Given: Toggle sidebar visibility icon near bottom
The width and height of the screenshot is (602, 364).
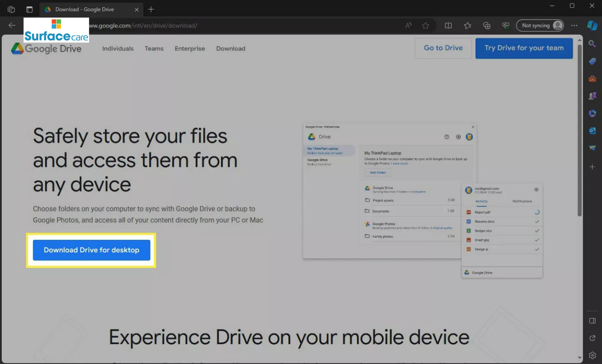Looking at the screenshot, I should click(x=593, y=321).
